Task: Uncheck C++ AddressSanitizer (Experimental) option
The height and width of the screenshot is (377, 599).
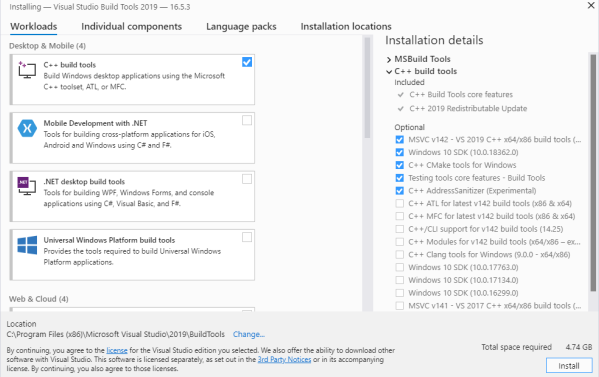Action: point(400,191)
